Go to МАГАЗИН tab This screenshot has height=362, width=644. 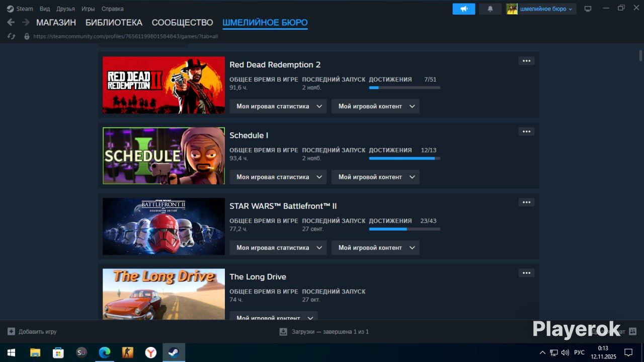(x=56, y=23)
